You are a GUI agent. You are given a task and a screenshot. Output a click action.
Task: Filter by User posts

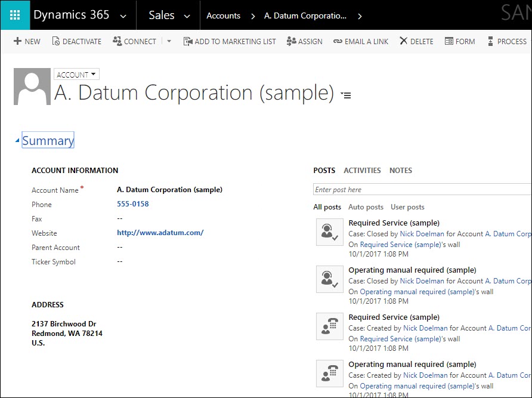pyautogui.click(x=407, y=207)
